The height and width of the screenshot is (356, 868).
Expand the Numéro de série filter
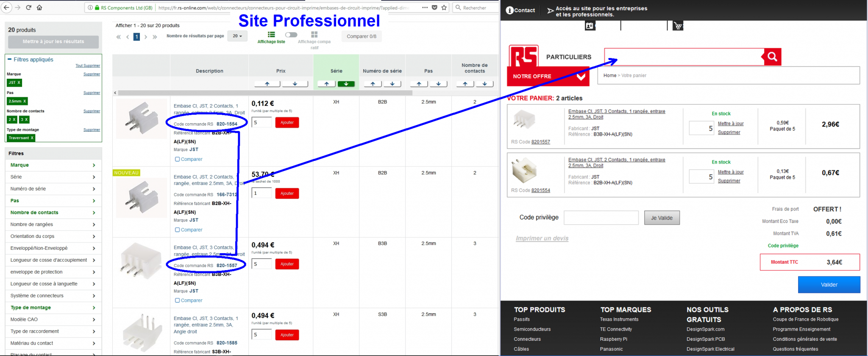(x=53, y=189)
